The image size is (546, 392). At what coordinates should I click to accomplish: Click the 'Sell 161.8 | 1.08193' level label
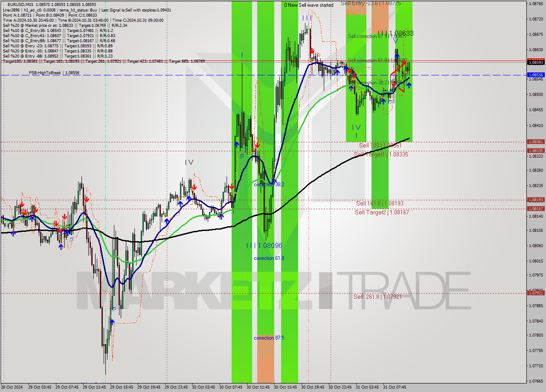380,203
